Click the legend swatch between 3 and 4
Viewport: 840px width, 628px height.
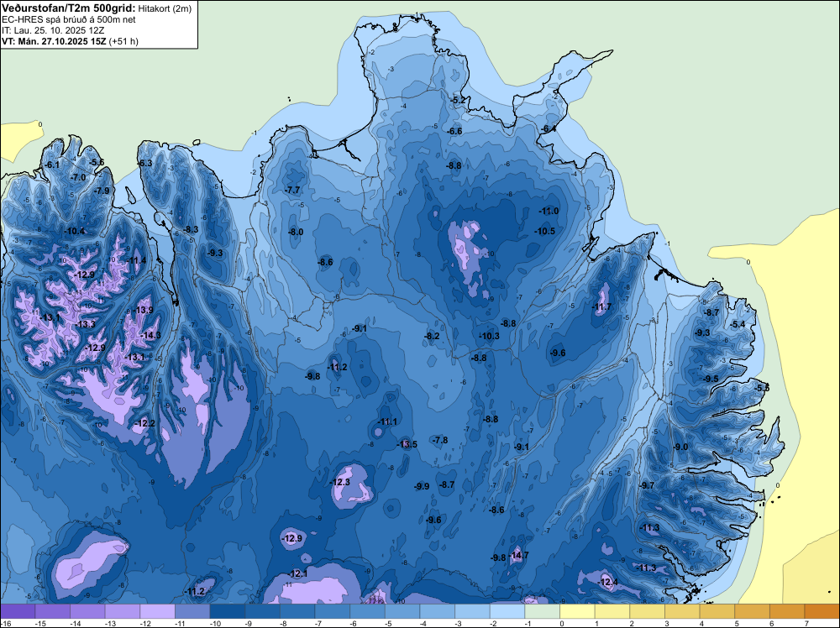pos(682,611)
